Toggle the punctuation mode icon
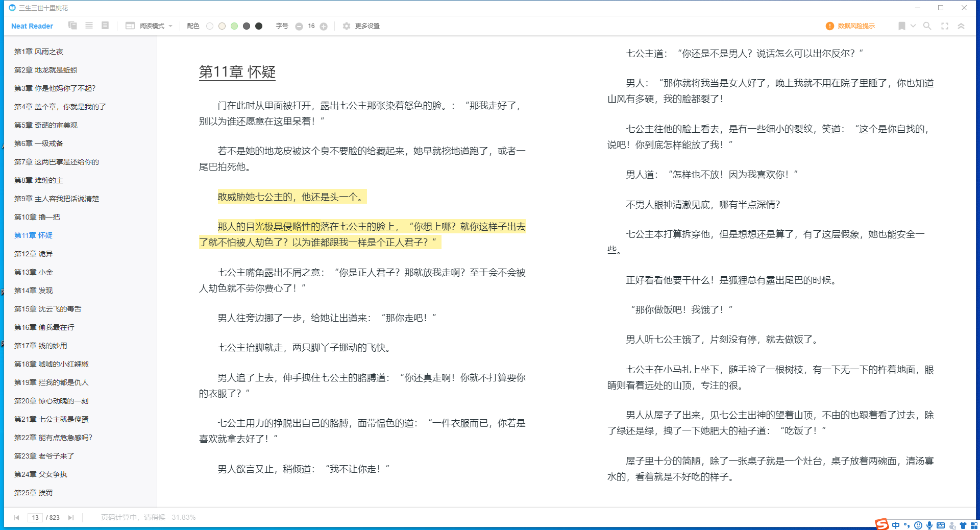 point(907,525)
